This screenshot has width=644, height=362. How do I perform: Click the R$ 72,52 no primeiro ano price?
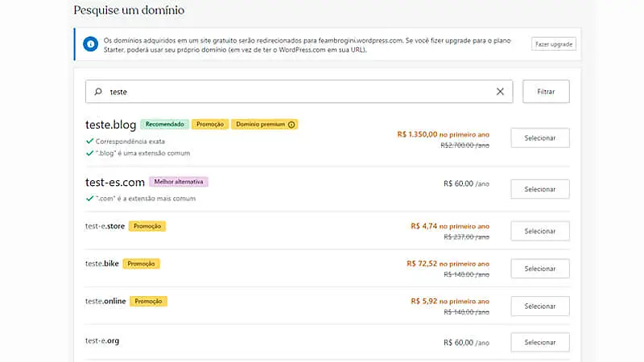[448, 264]
